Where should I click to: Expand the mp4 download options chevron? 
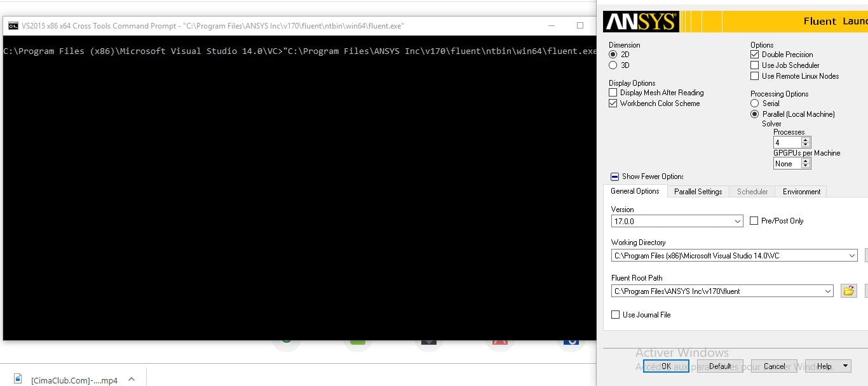[132, 379]
